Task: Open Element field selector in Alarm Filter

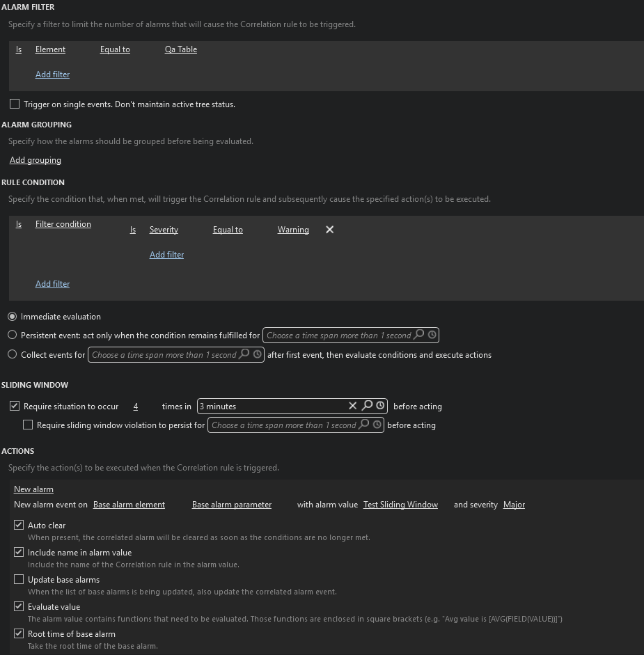Action: (x=50, y=49)
